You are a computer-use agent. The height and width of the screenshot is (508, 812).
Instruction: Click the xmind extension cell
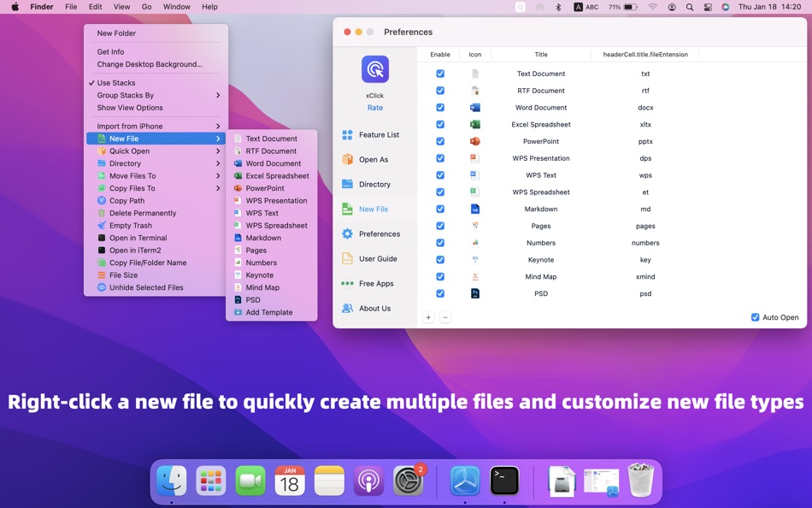(645, 277)
